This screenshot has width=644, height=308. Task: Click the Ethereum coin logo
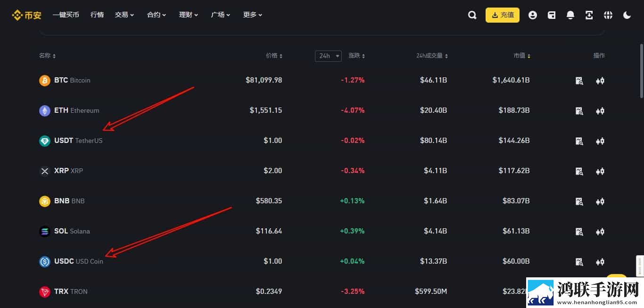45,110
